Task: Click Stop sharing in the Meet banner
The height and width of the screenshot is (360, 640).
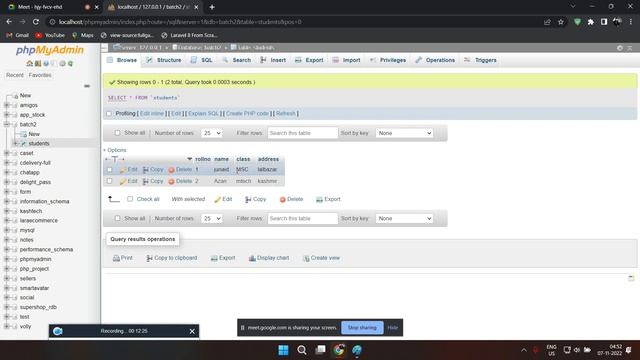Action: point(362,328)
